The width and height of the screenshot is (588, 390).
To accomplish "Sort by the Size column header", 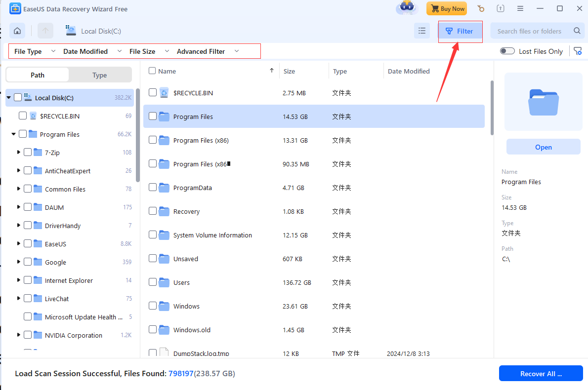I will (x=289, y=71).
